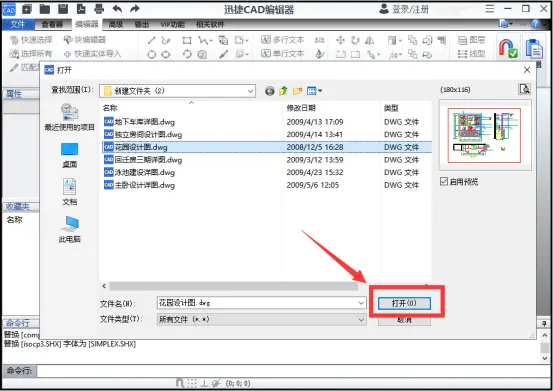
Task: Click the 多行文本 button
Action: tap(282, 40)
